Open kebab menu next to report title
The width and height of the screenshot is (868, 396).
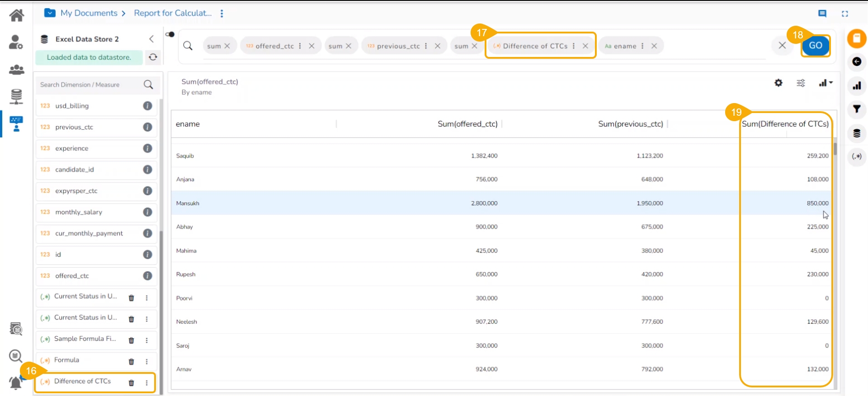(222, 14)
